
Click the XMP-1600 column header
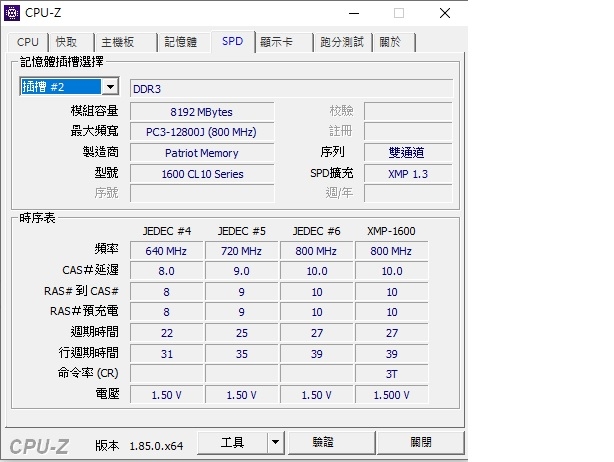click(391, 231)
